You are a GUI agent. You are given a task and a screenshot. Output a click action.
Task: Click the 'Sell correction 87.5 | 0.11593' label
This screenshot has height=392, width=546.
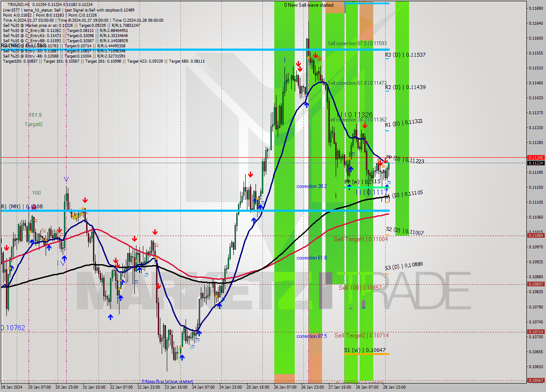(x=357, y=43)
